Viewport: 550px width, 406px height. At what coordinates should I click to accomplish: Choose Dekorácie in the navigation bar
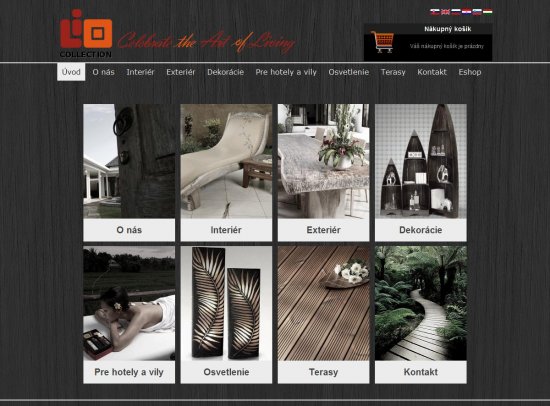click(226, 72)
